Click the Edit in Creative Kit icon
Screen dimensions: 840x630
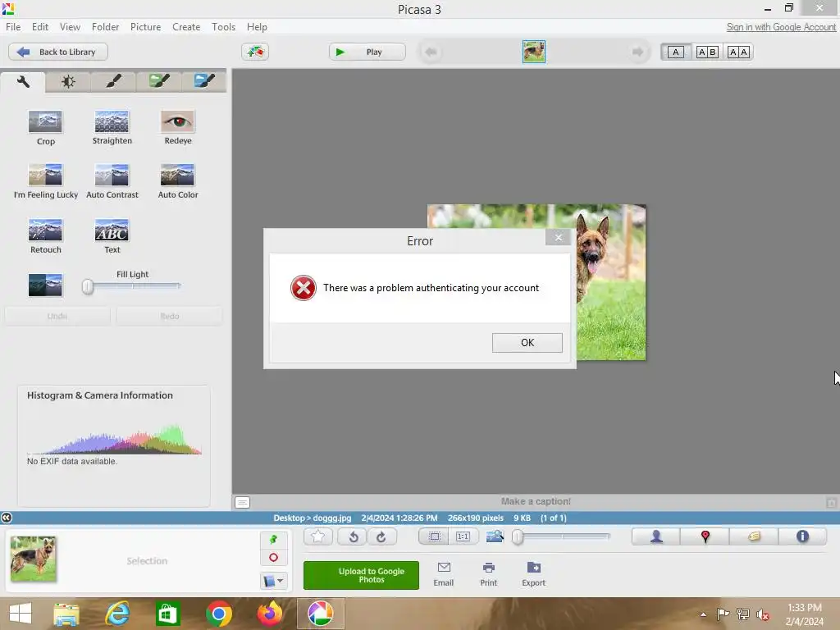click(x=255, y=52)
